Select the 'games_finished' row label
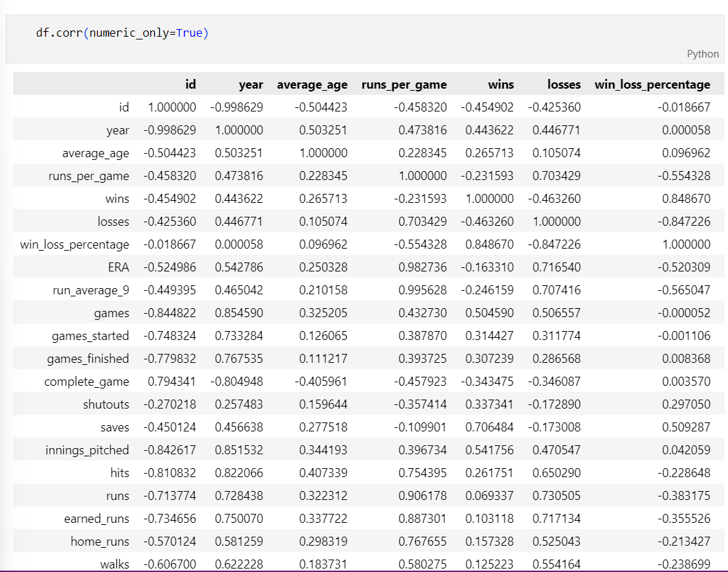This screenshot has height=572, width=728. (x=88, y=359)
